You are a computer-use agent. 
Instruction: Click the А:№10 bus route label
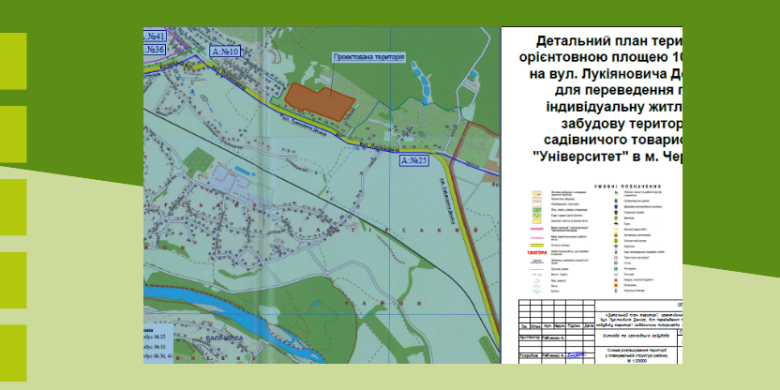(225, 51)
